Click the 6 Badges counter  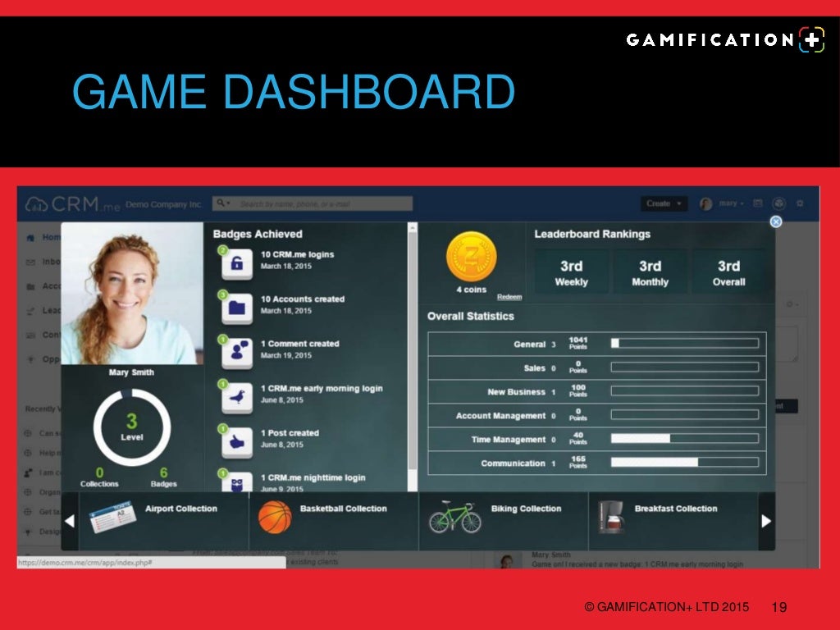coord(163,477)
